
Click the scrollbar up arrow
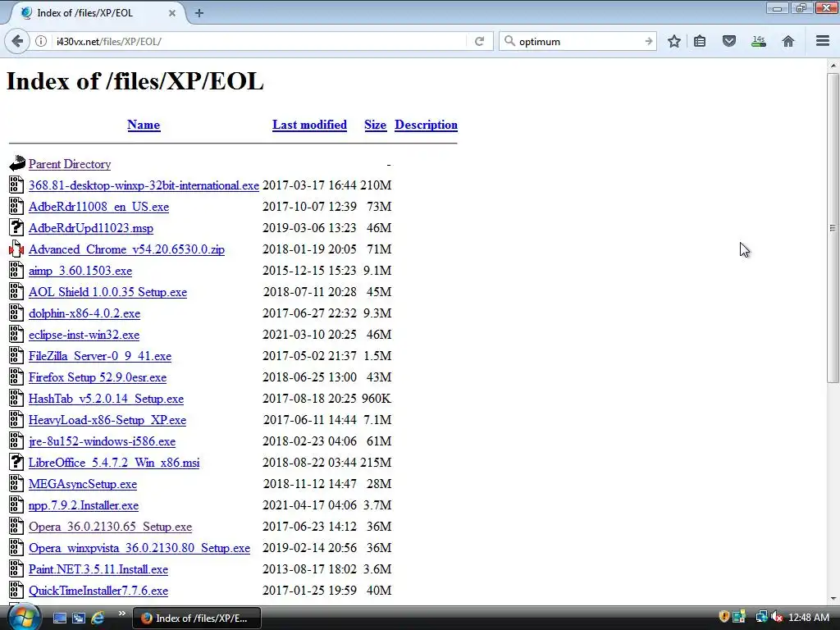pos(833,66)
